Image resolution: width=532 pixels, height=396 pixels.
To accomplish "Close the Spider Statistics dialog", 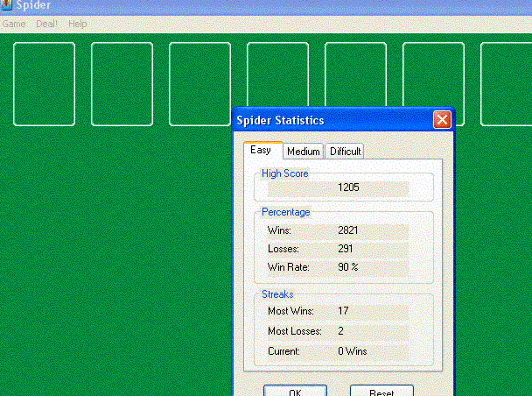I will pyautogui.click(x=442, y=120).
